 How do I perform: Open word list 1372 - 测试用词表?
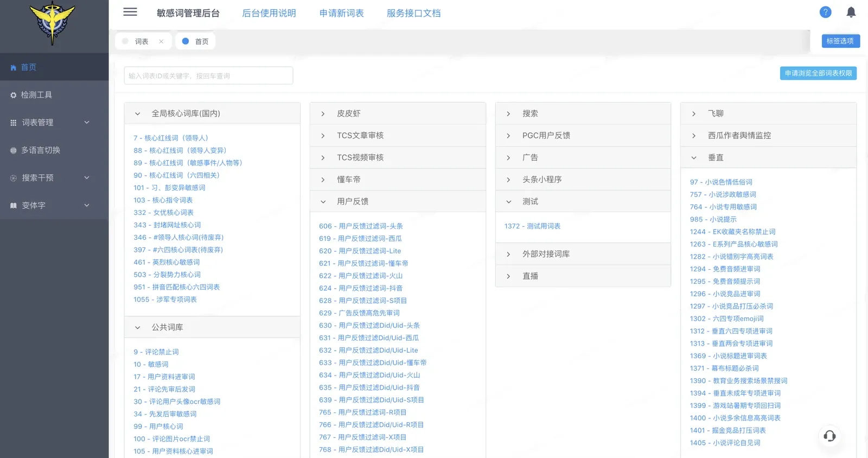(x=532, y=226)
